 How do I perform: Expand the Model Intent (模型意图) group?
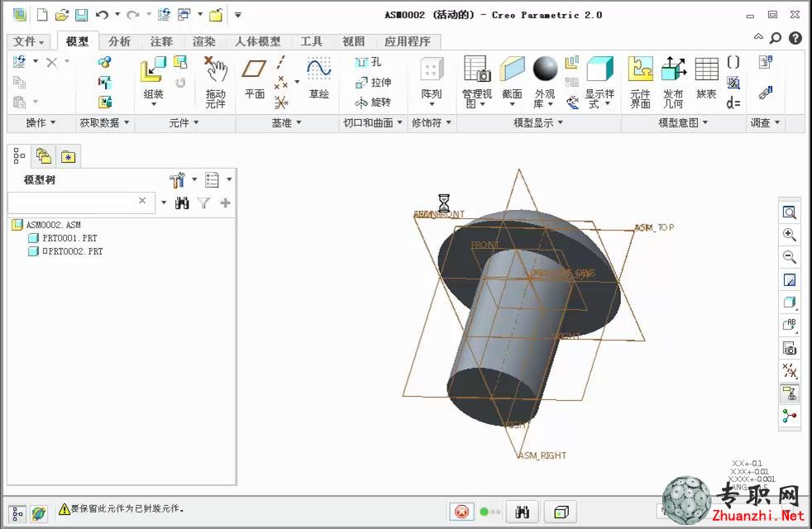[x=683, y=122]
